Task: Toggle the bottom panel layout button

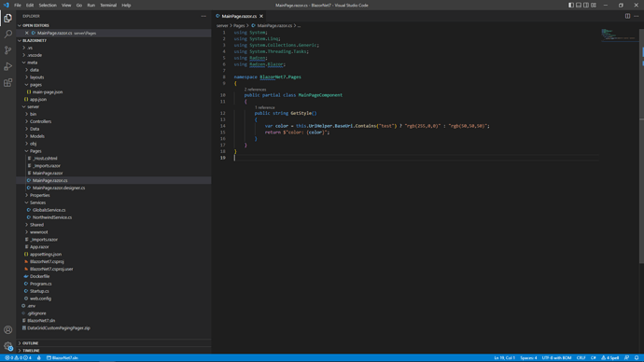Action: point(579,6)
